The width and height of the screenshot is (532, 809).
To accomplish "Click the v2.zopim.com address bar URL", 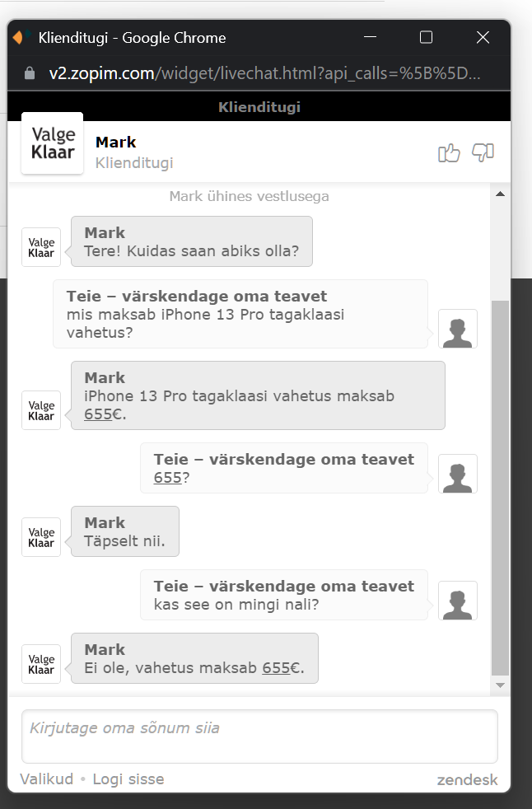I will [264, 73].
